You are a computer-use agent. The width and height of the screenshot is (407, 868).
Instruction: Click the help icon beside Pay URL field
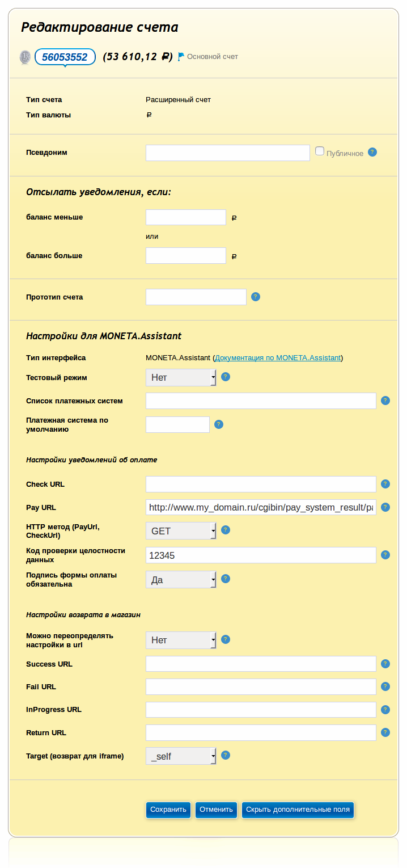pyautogui.click(x=385, y=507)
